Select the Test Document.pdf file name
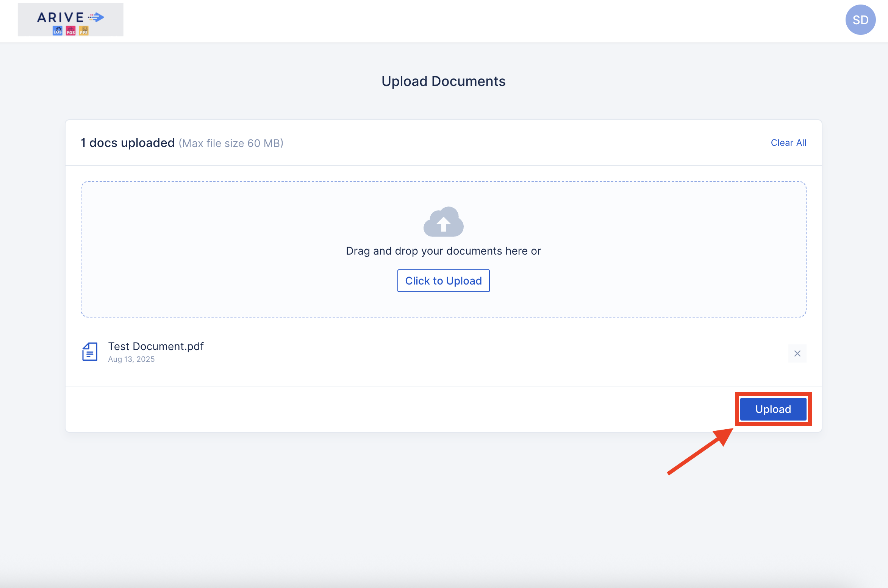The height and width of the screenshot is (588, 888). coord(156,346)
